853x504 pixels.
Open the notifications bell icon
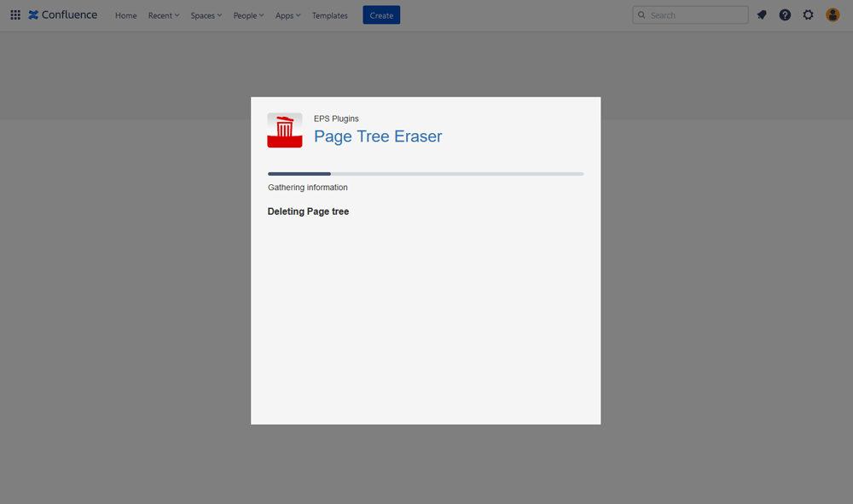[x=762, y=15]
